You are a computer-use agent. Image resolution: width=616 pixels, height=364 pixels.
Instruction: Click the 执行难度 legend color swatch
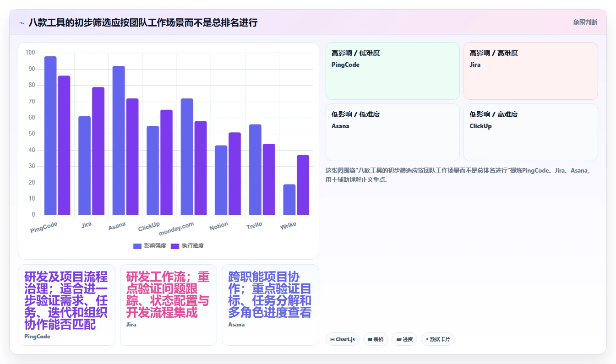pos(175,246)
